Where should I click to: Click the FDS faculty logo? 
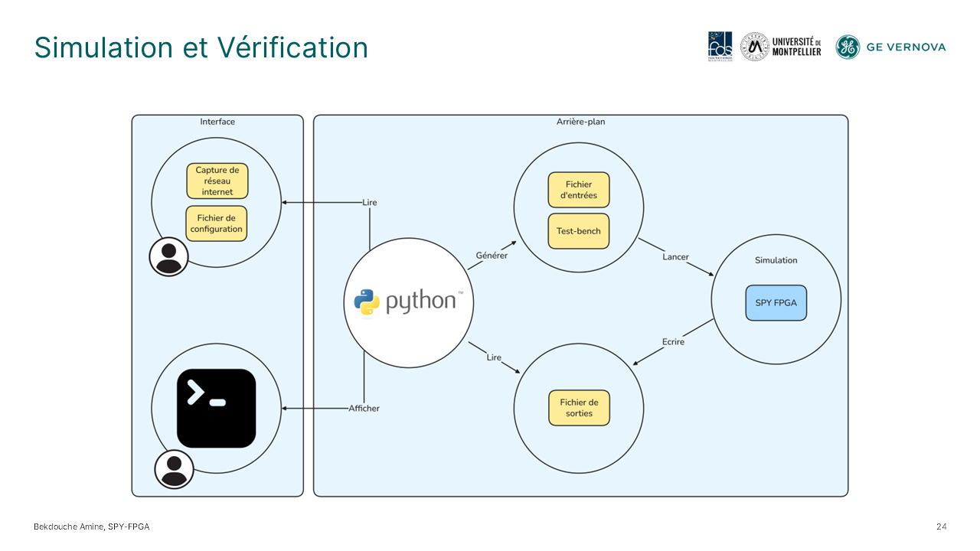coord(720,47)
